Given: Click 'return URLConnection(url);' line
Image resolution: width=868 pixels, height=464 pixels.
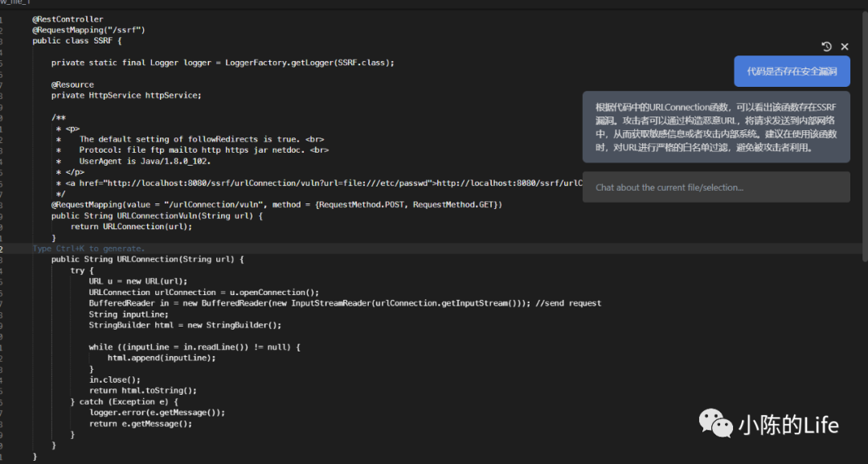Looking at the screenshot, I should tap(131, 227).
